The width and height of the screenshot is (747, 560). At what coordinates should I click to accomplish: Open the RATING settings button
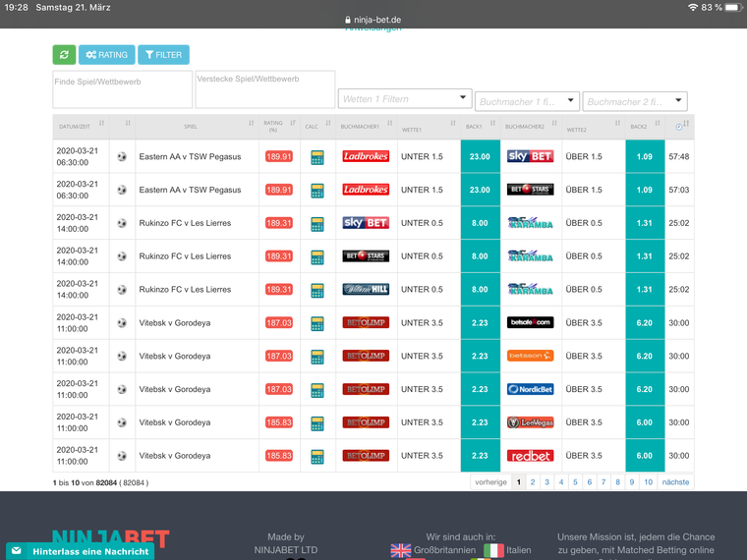tap(107, 55)
